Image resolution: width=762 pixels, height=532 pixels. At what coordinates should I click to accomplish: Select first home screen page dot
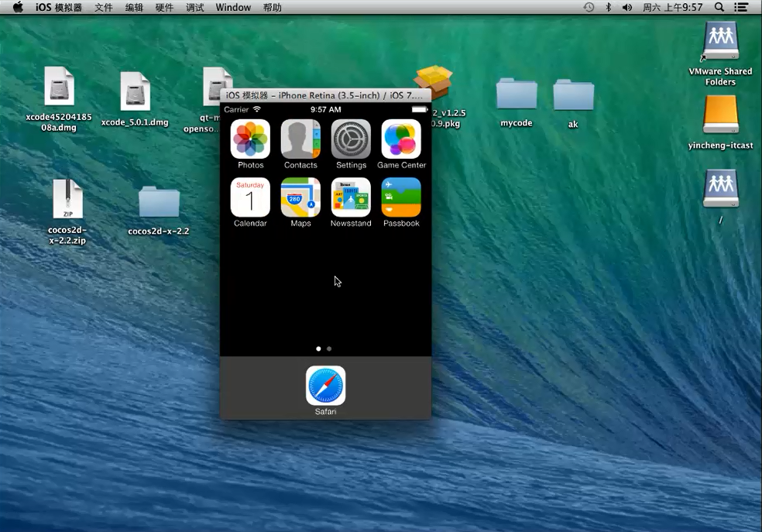(x=318, y=348)
